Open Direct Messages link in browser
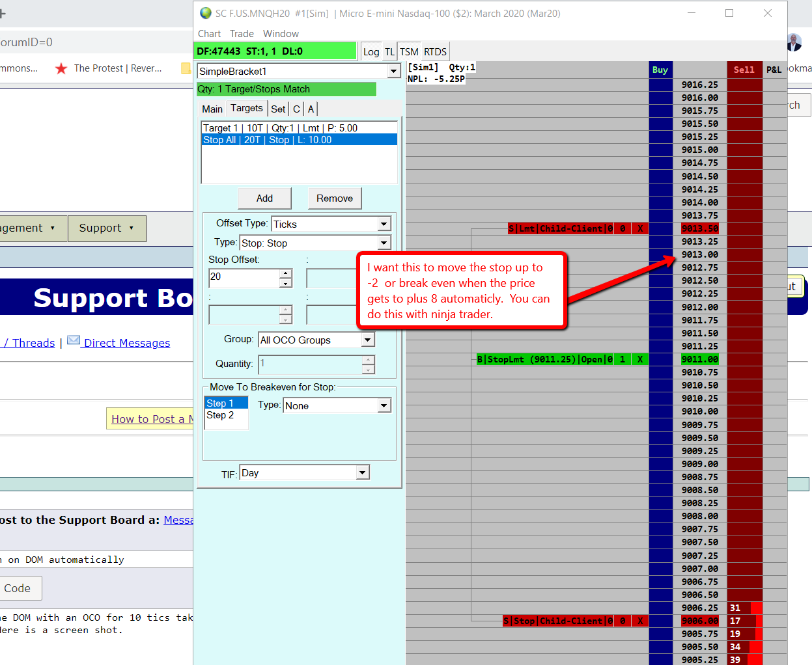 (x=127, y=343)
